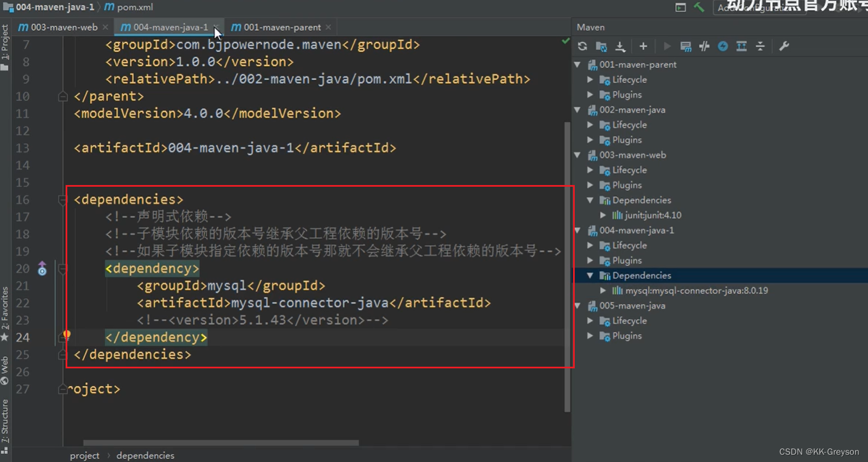
Task: Click the editor vertical scrollbar
Action: (x=567, y=266)
